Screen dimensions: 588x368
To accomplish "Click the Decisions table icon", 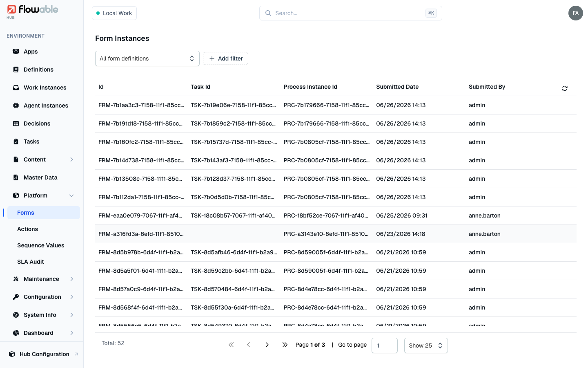I will click(16, 123).
